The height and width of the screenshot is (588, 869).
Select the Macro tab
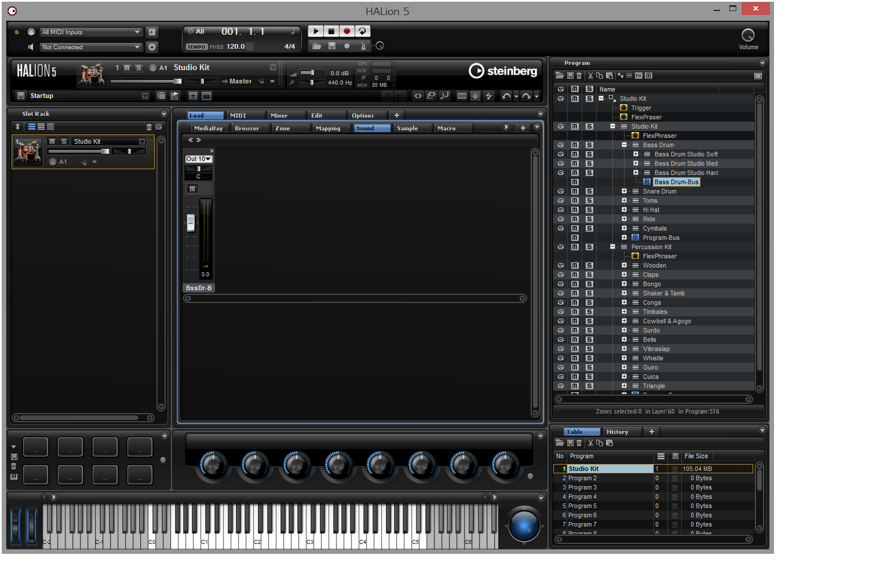coord(454,128)
